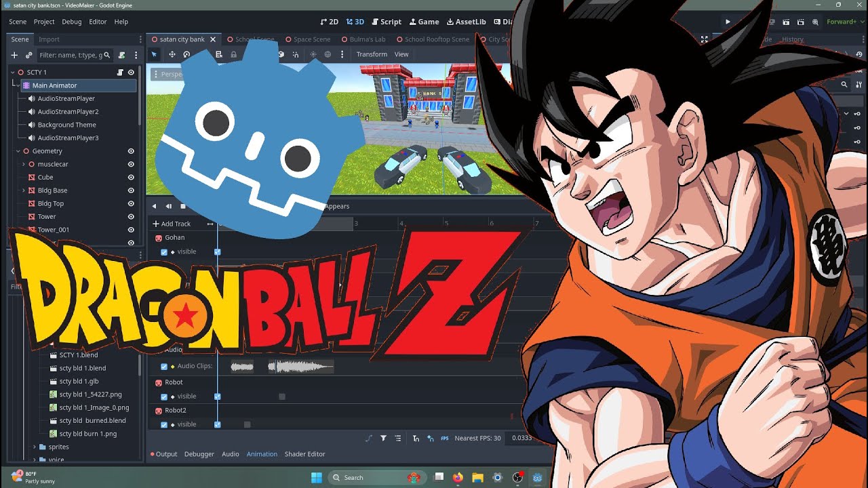Run the project with the play button

728,22
